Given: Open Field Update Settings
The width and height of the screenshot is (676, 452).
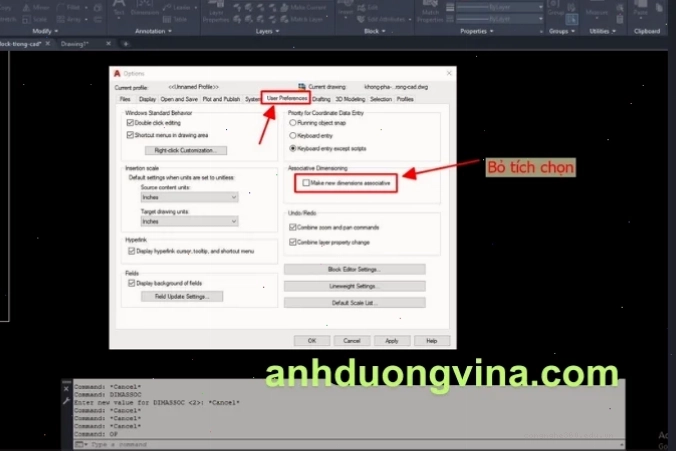Looking at the screenshot, I should point(182,296).
